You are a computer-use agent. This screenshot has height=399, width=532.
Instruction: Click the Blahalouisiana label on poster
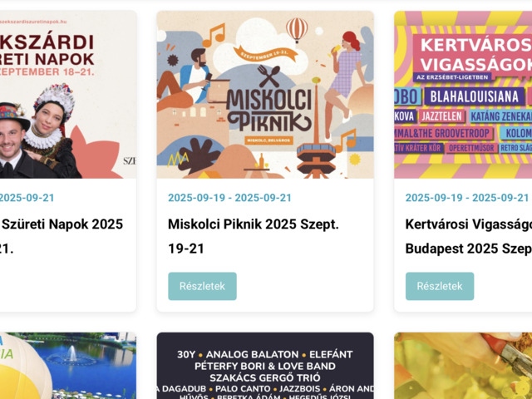coord(475,96)
